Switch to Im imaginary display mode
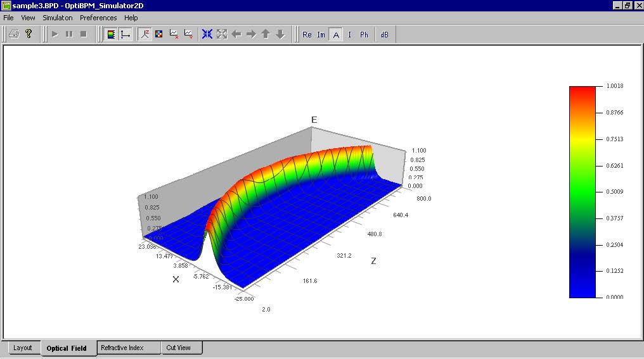 pyautogui.click(x=321, y=35)
